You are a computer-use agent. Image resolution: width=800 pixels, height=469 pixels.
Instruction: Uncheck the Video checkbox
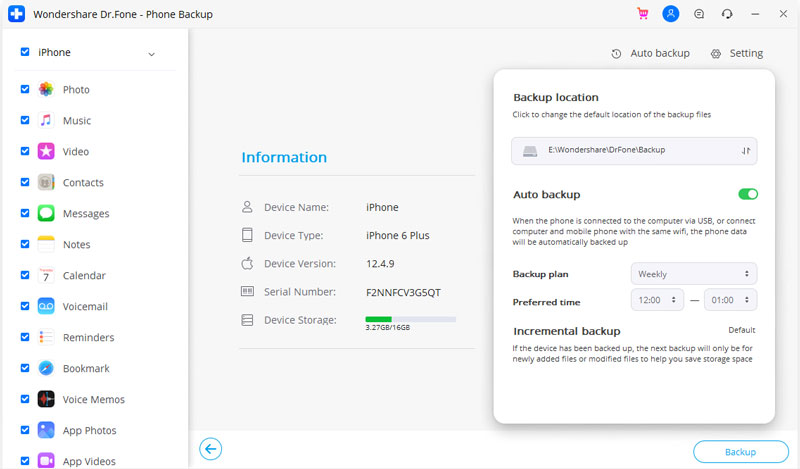24,151
